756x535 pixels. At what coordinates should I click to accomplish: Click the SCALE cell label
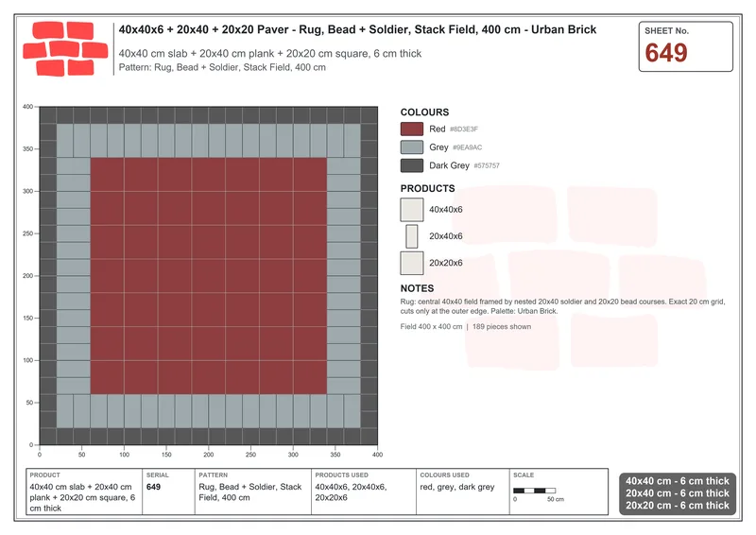[x=524, y=475]
